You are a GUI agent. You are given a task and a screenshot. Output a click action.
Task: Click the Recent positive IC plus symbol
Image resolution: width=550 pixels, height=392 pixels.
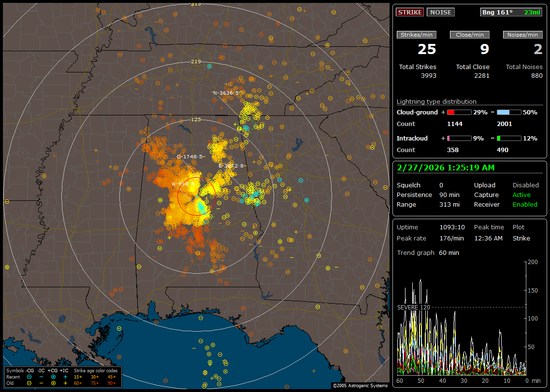click(x=65, y=377)
